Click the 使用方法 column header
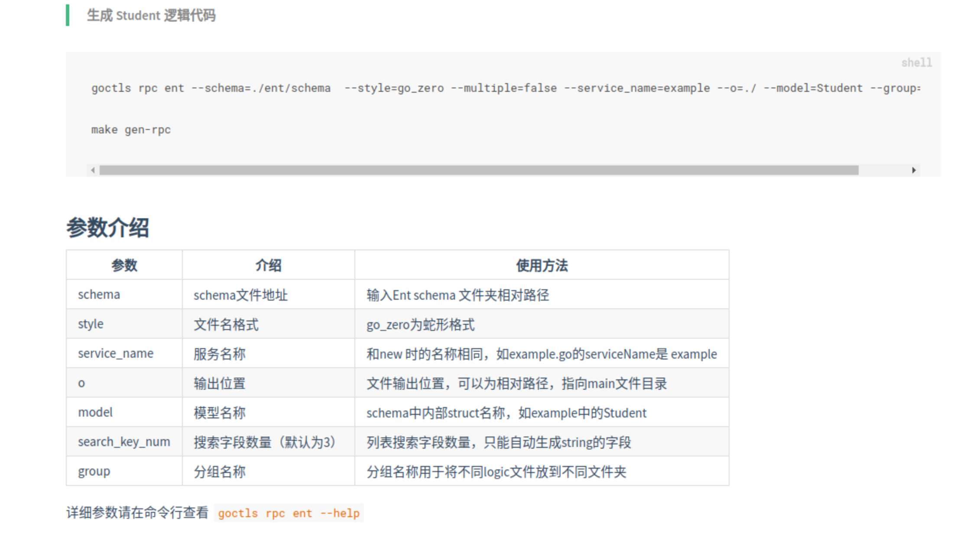Screen dimensions: 980x537 pyautogui.click(x=542, y=265)
